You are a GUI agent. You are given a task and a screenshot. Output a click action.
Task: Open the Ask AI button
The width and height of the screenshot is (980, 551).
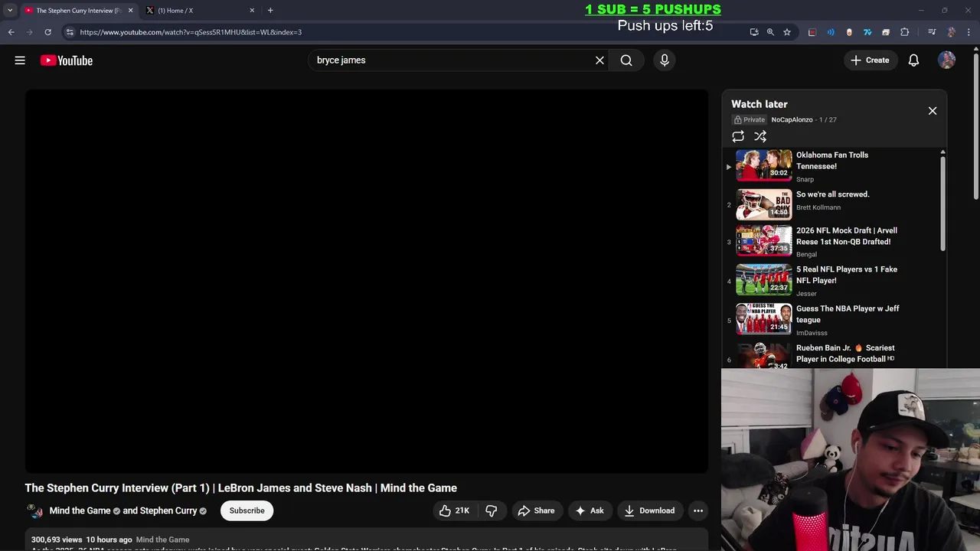(x=590, y=510)
